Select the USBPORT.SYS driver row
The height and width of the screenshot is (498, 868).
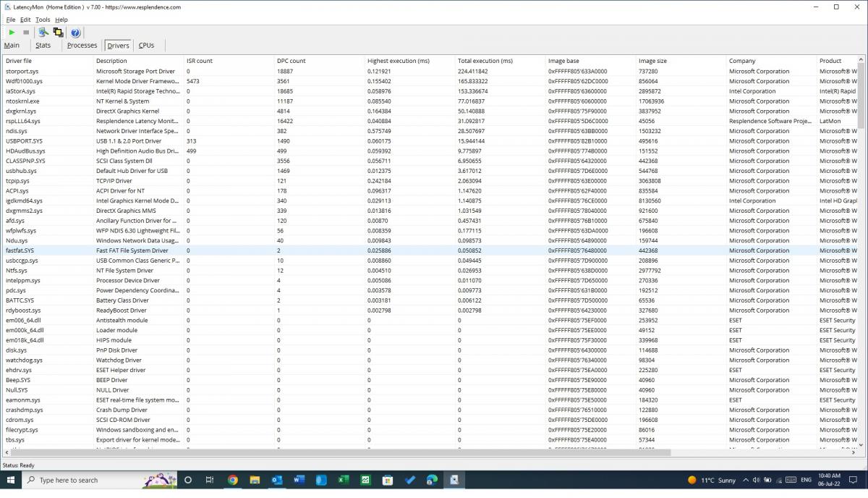pos(430,141)
